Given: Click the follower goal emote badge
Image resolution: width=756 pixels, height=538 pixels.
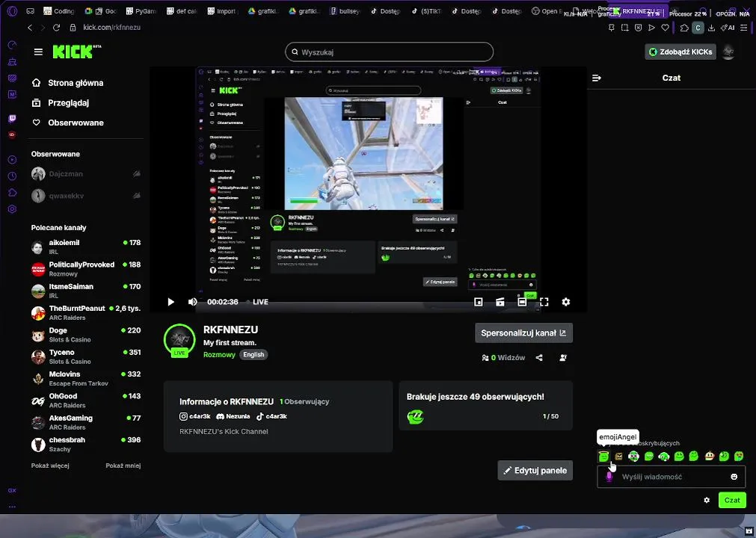Looking at the screenshot, I should (415, 417).
